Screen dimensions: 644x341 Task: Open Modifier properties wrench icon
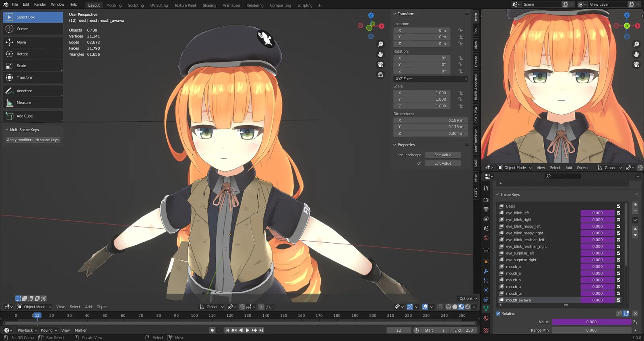tap(486, 271)
